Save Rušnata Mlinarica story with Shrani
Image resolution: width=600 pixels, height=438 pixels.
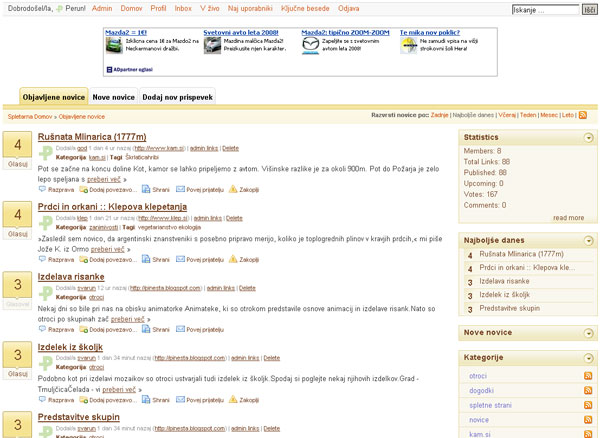click(x=156, y=189)
